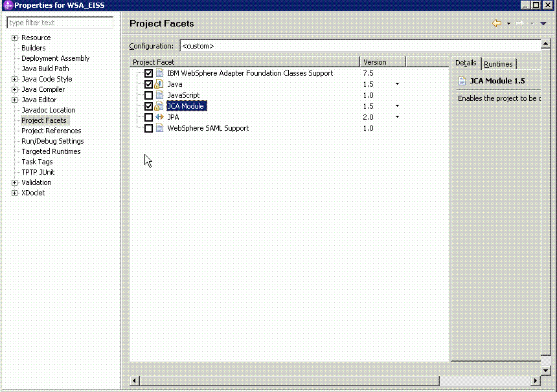Select the JCA Module facet row
The height and width of the screenshot is (392, 557).
click(185, 106)
